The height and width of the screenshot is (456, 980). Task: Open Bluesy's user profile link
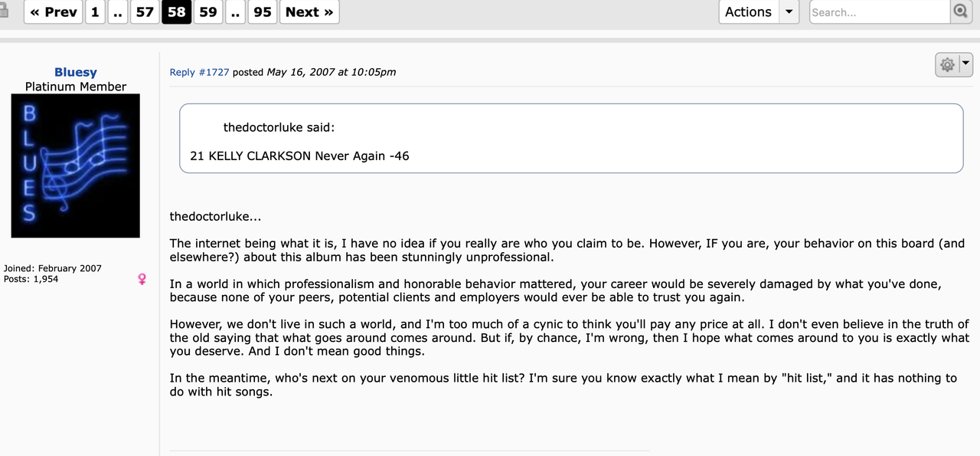(76, 72)
